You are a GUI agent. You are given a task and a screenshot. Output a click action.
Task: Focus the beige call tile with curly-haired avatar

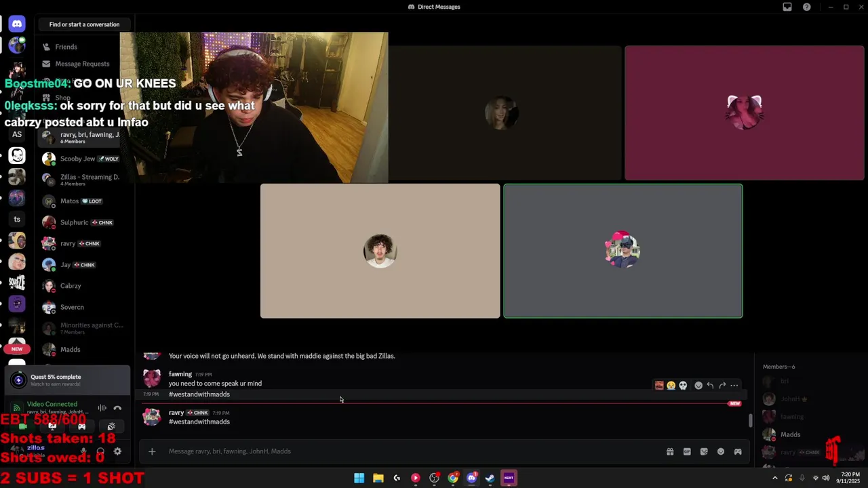point(380,251)
